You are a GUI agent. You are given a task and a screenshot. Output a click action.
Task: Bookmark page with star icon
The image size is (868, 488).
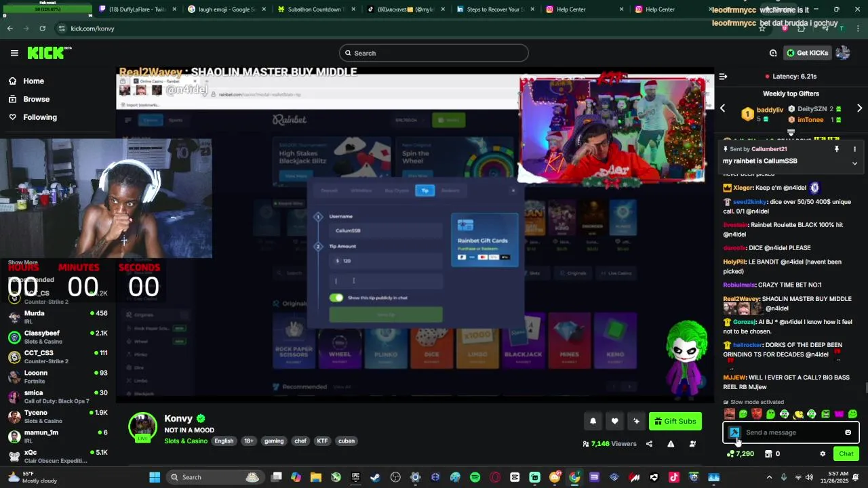(x=762, y=28)
